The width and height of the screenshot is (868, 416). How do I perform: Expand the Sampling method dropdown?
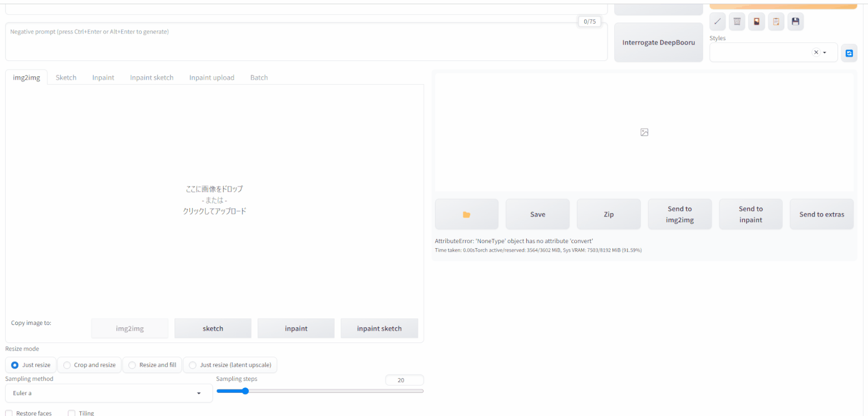pos(108,393)
